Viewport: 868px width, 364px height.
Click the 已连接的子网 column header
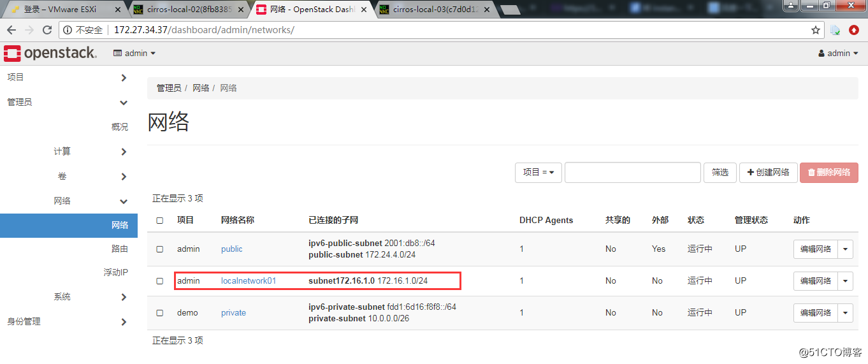333,221
